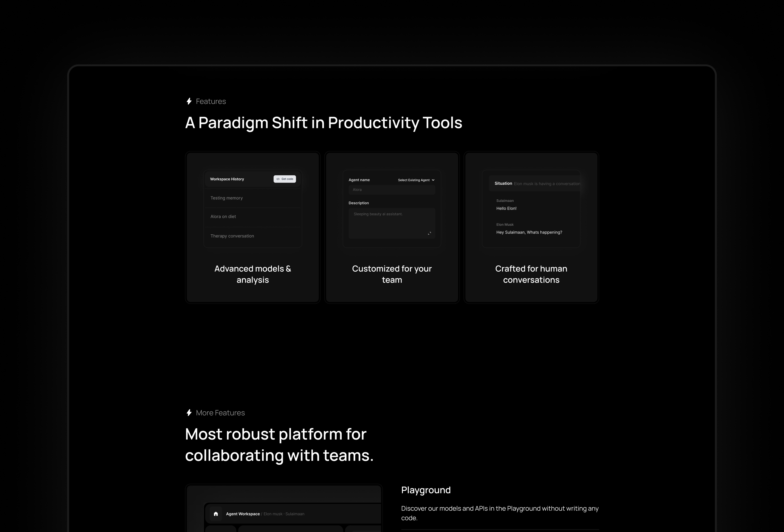Select the Therapy conversation history item
This screenshot has height=532, width=784.
(x=232, y=236)
